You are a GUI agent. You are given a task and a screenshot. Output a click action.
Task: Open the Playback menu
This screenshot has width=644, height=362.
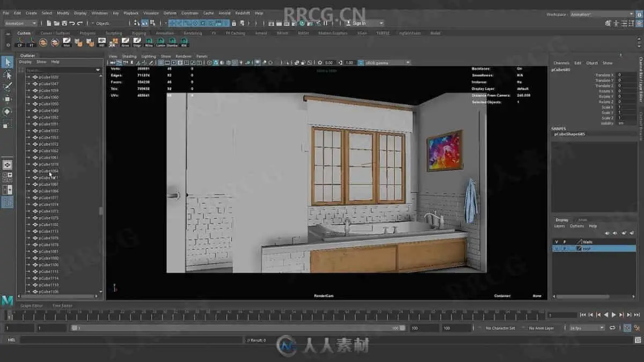(x=131, y=13)
